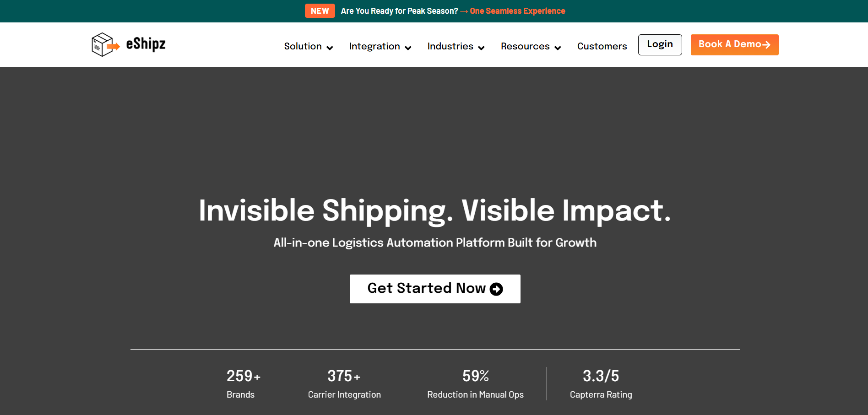Click the 375+ Carrier Integration stat

[344, 383]
